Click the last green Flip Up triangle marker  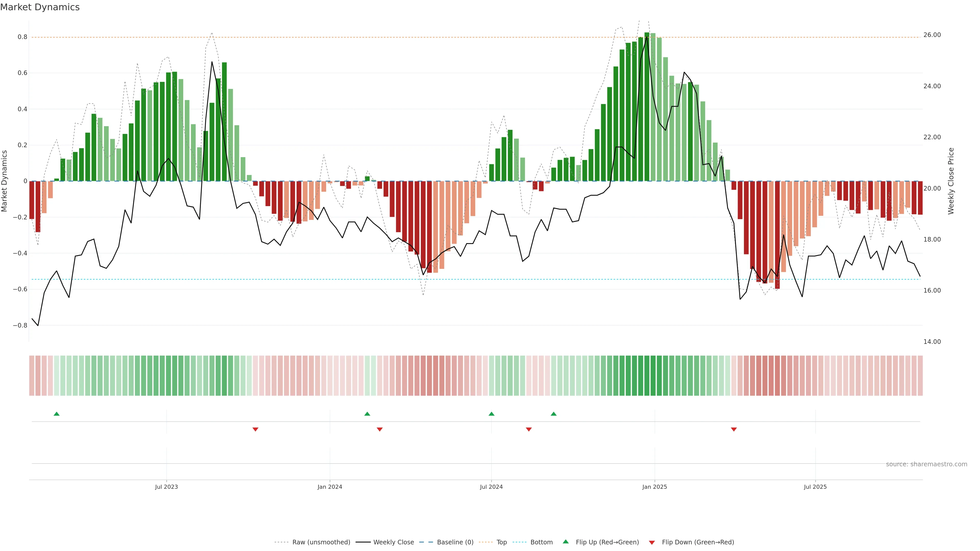pyautogui.click(x=554, y=414)
